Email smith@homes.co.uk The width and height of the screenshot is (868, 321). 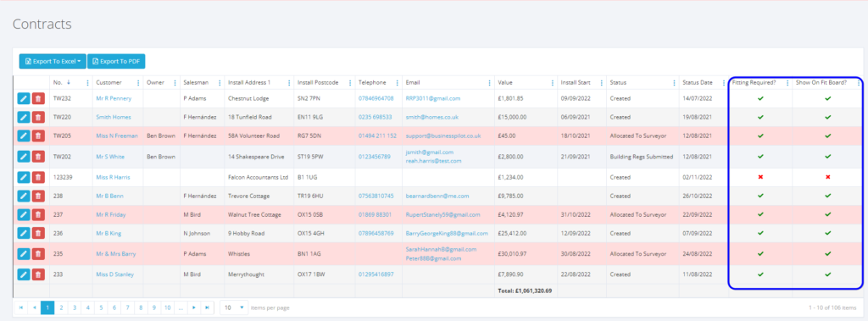pyautogui.click(x=431, y=118)
